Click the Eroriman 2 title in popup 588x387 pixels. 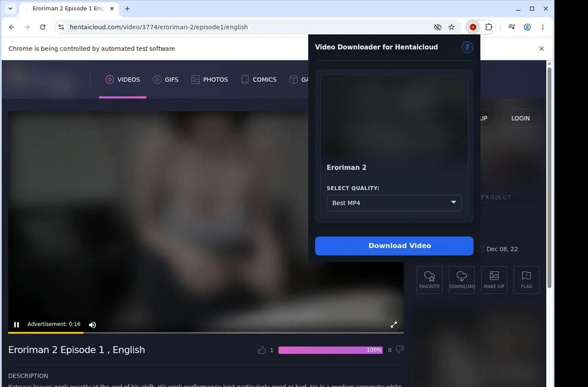(x=346, y=168)
